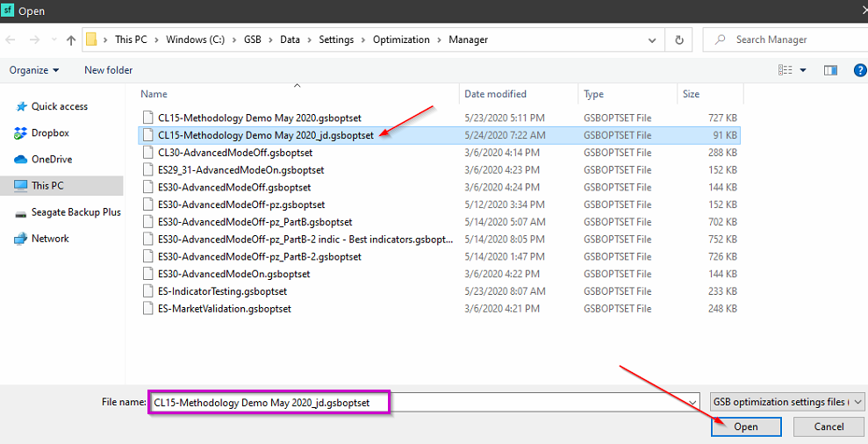This screenshot has height=444, width=868.
Task: Open the file type filter dropdown
Action: 787,402
